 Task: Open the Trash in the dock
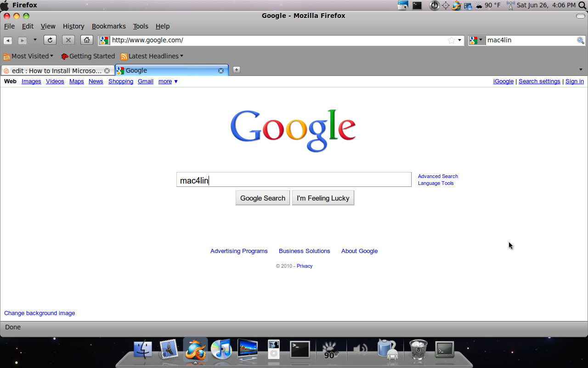(x=418, y=350)
